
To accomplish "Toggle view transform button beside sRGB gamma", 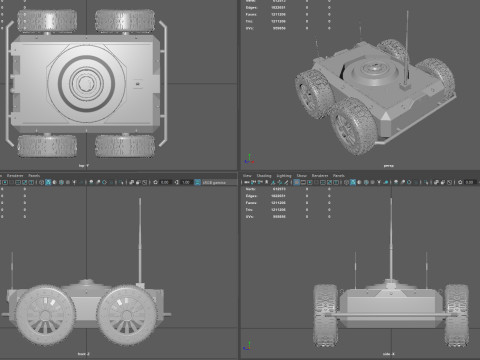I will click(197, 182).
